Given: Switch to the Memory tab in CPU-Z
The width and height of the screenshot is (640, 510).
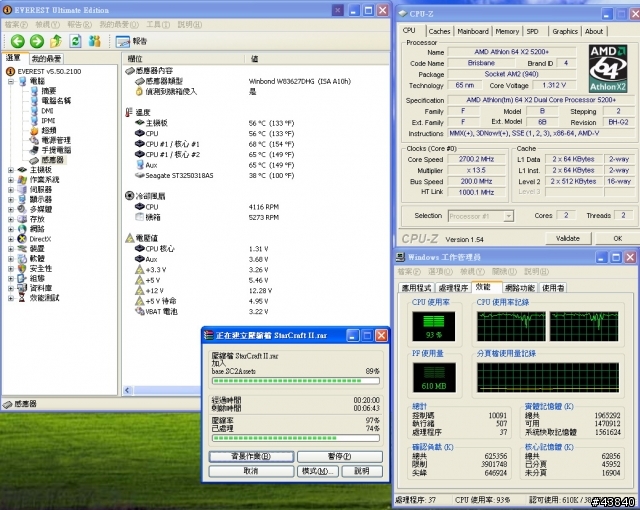Looking at the screenshot, I should pos(507,31).
